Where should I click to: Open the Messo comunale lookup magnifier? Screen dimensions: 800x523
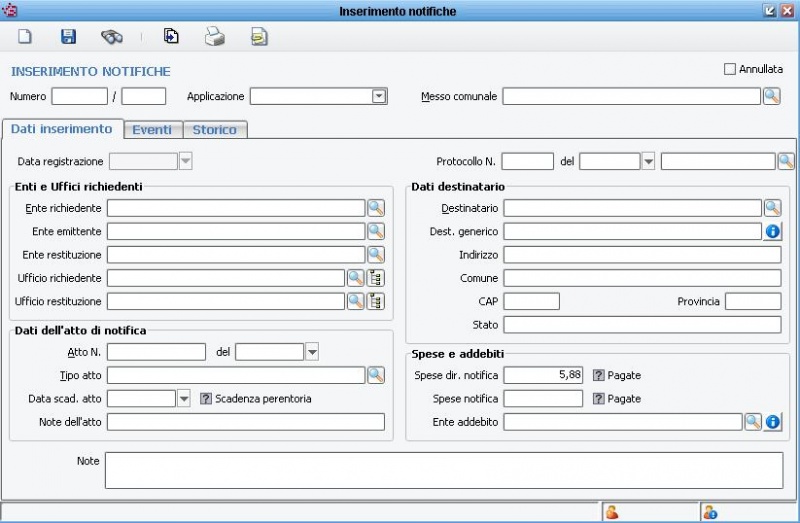pos(772,96)
